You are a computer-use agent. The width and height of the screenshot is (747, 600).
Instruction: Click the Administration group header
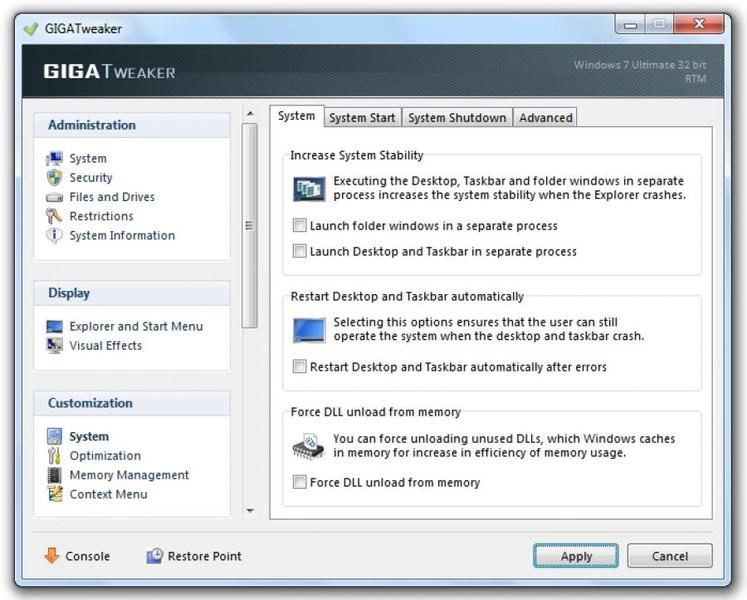pyautogui.click(x=132, y=125)
